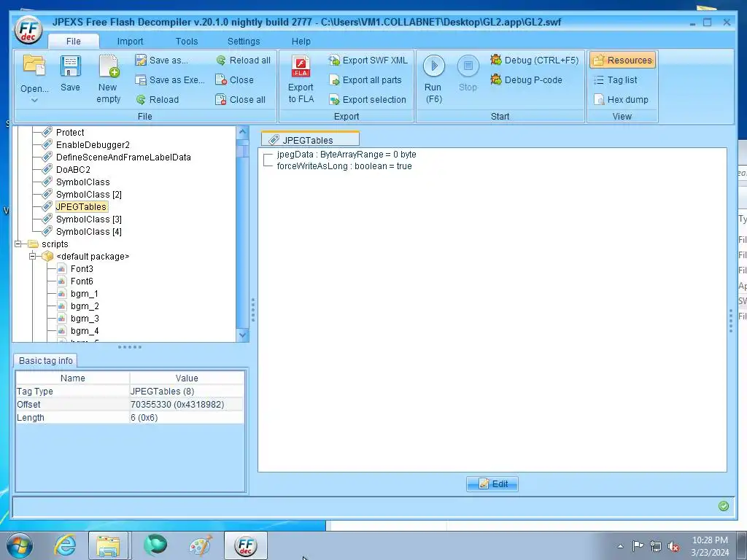Open the Settings ribbon tab
Viewport: 747px width, 560px height.
(244, 42)
